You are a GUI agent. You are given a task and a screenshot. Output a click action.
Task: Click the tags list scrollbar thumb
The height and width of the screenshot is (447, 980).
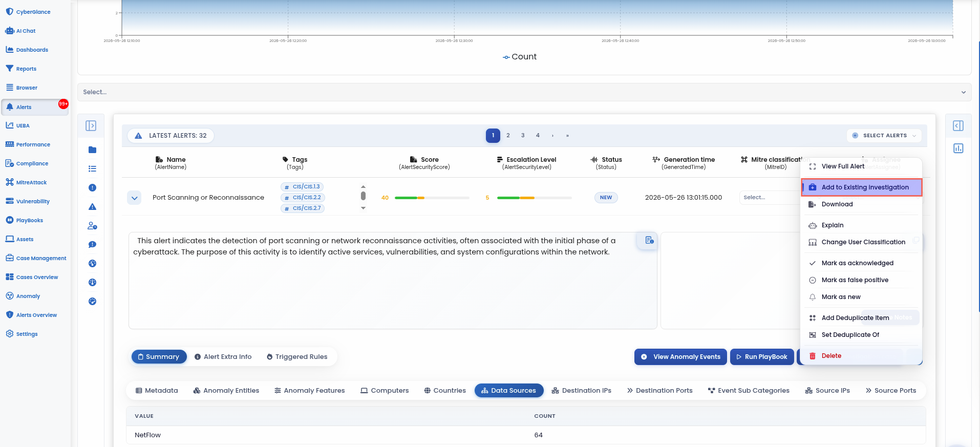click(363, 196)
